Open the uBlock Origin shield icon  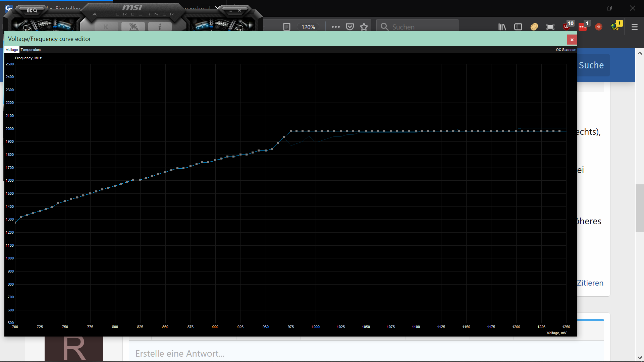[x=567, y=27]
